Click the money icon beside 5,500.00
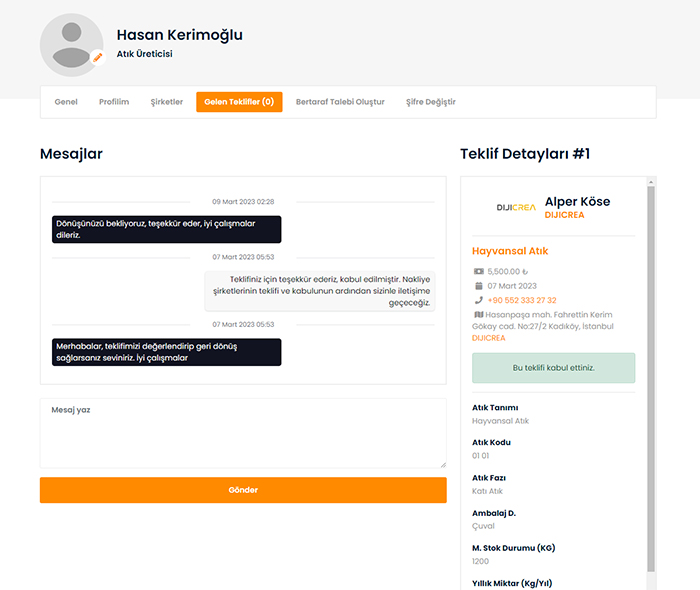Screen dimensions: 700x590 [x=478, y=271]
